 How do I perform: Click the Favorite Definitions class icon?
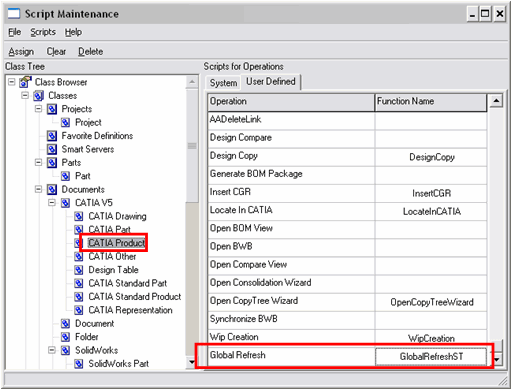pyautogui.click(x=52, y=136)
